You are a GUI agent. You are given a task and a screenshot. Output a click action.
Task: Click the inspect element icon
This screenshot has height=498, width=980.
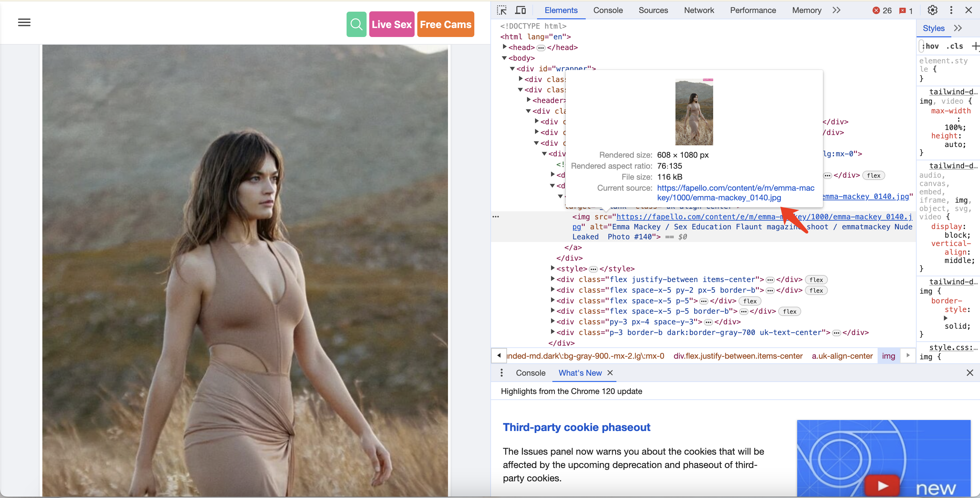[x=503, y=10]
